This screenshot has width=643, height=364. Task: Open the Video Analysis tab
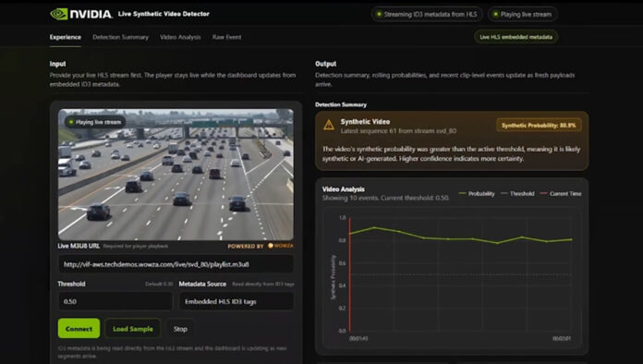click(180, 37)
